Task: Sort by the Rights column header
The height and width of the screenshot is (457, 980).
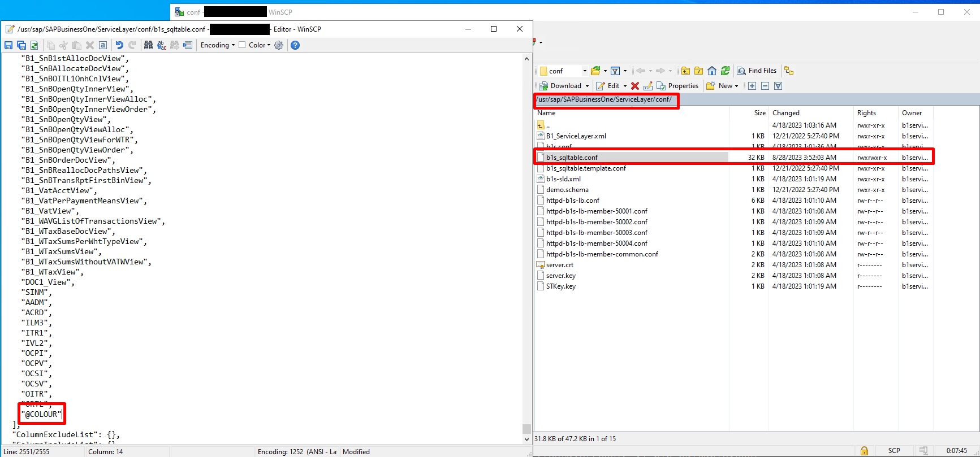Action: 875,113
